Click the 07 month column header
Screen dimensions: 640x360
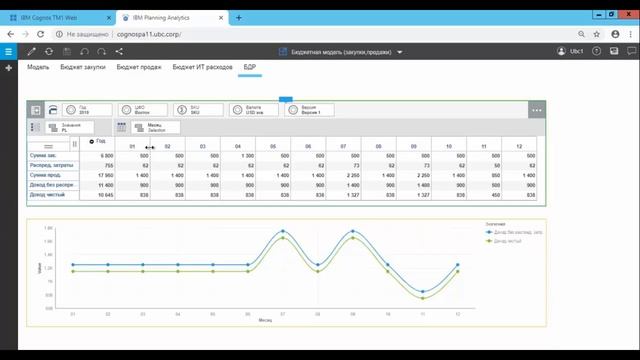[343, 146]
